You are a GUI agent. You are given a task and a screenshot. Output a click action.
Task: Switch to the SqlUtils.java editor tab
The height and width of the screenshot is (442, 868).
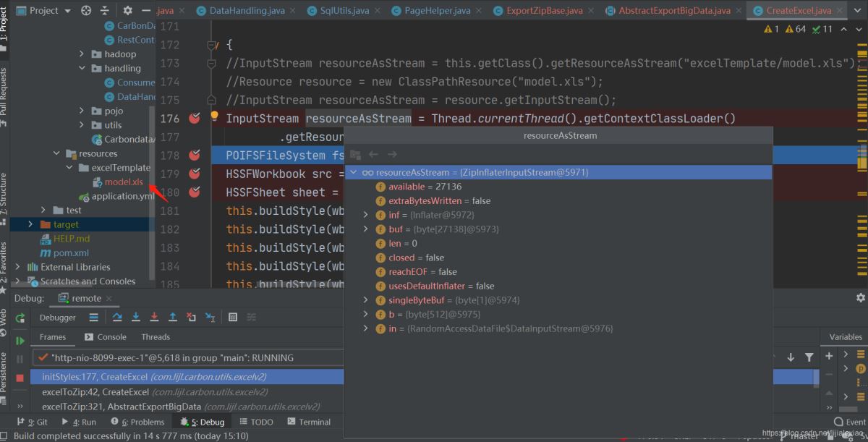tap(338, 11)
